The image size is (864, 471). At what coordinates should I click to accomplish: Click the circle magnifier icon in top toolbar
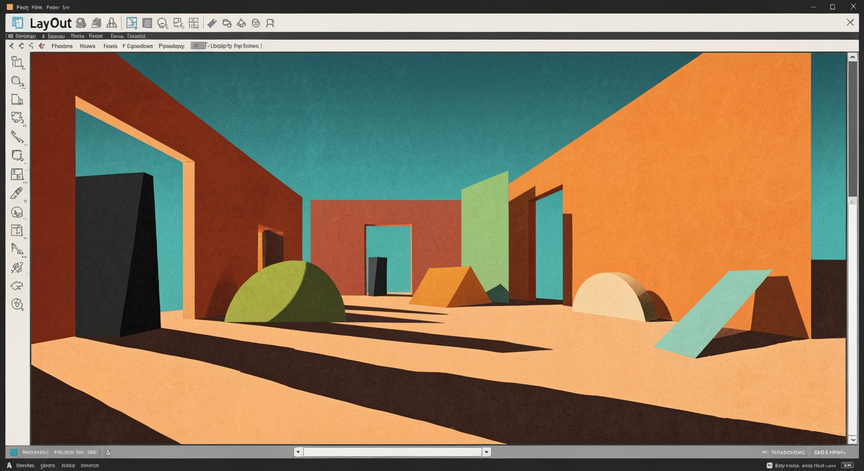pos(163,23)
